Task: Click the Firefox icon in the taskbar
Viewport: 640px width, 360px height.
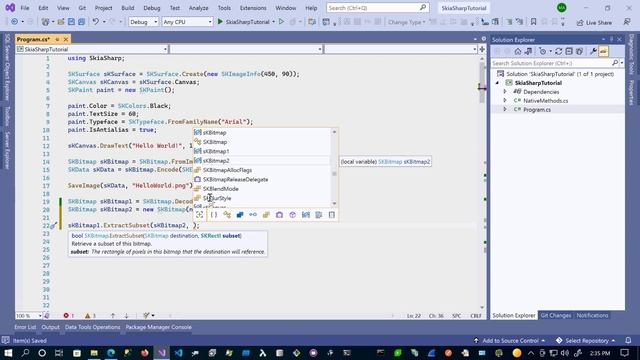Action: [144, 353]
